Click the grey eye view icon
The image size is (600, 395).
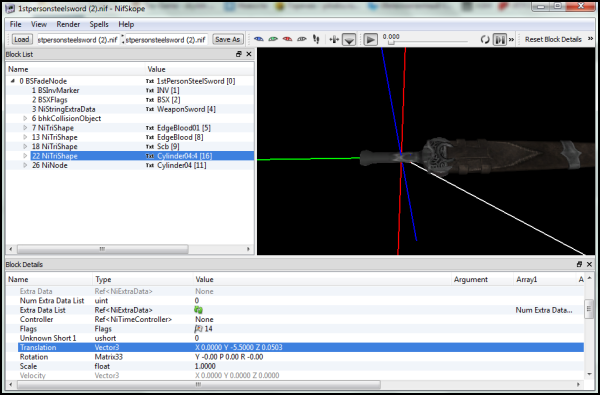(x=302, y=39)
